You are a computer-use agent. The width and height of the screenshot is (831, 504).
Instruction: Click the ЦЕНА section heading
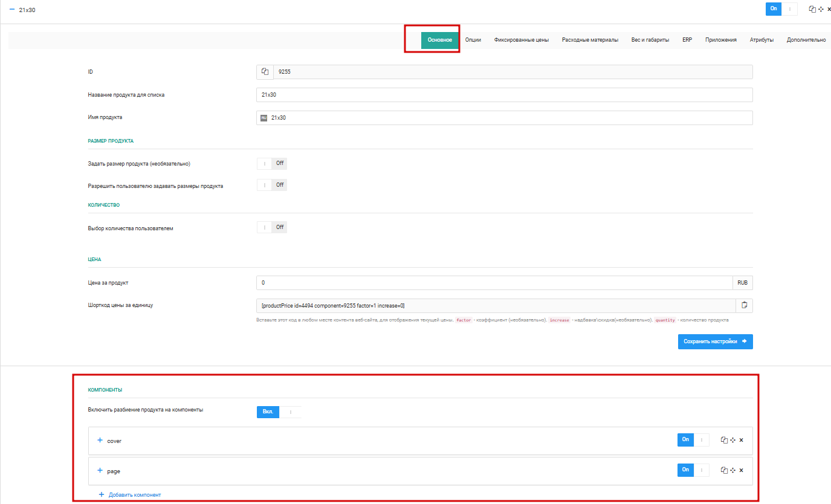(95, 259)
